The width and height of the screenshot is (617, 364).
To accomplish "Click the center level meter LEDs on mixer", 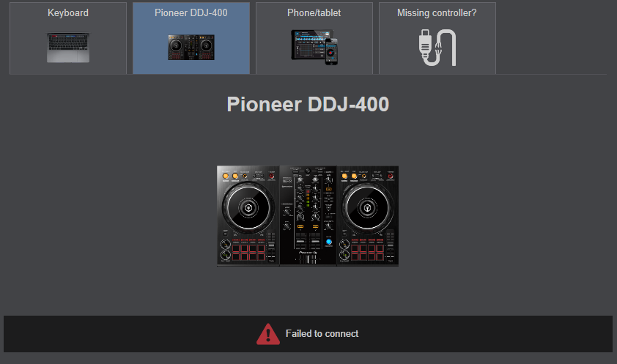I will tap(308, 198).
